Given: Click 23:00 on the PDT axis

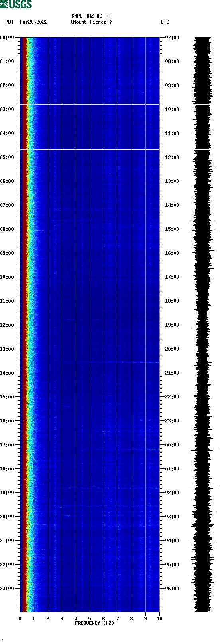Looking at the screenshot, I should pos(7,589).
